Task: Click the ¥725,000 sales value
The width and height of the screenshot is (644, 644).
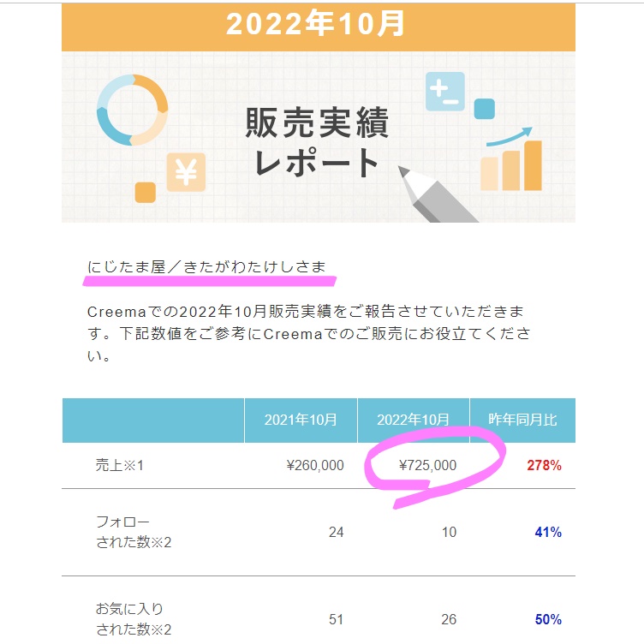Action: (x=427, y=465)
